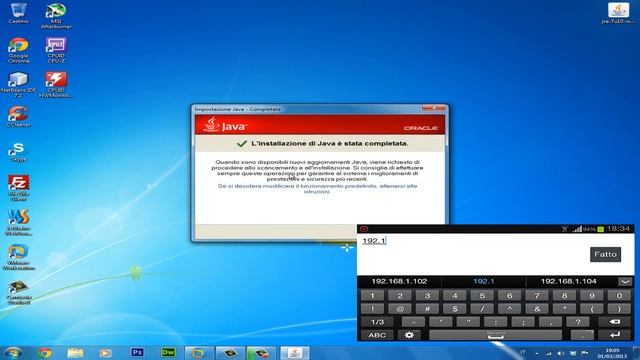Open keyboard settings gear on the phone keyboard
The width and height of the screenshot is (640, 360).
(409, 335)
